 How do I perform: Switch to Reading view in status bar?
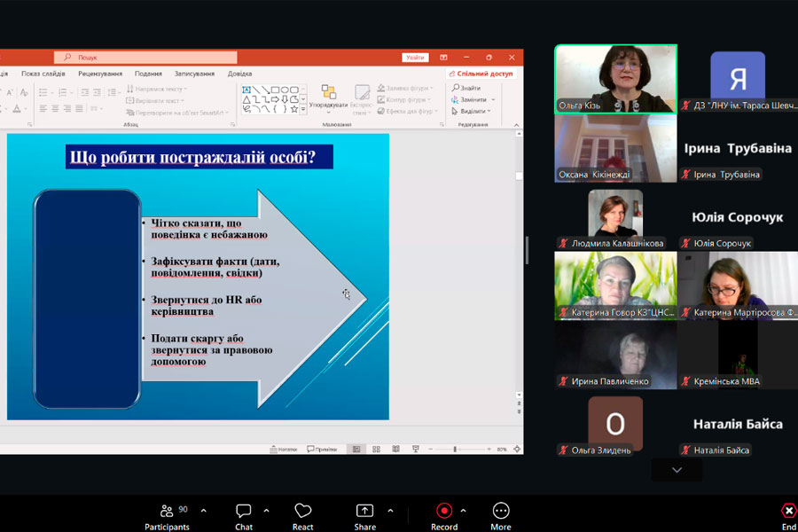(x=395, y=450)
